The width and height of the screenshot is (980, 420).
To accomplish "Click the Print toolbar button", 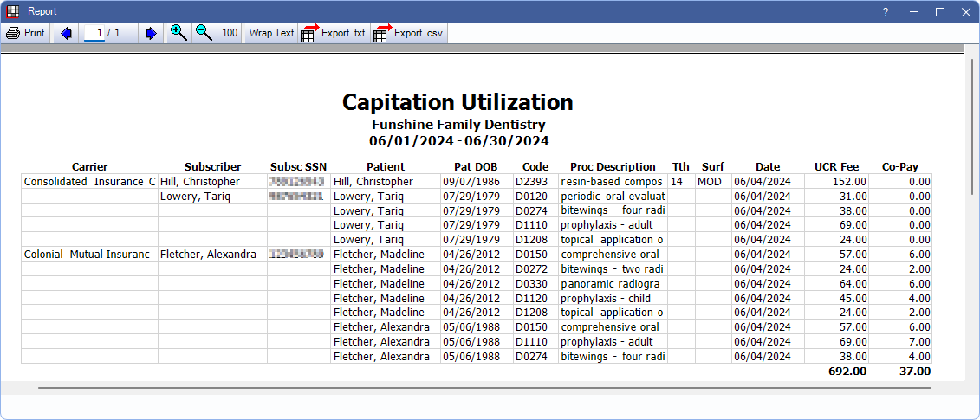I will point(26,33).
